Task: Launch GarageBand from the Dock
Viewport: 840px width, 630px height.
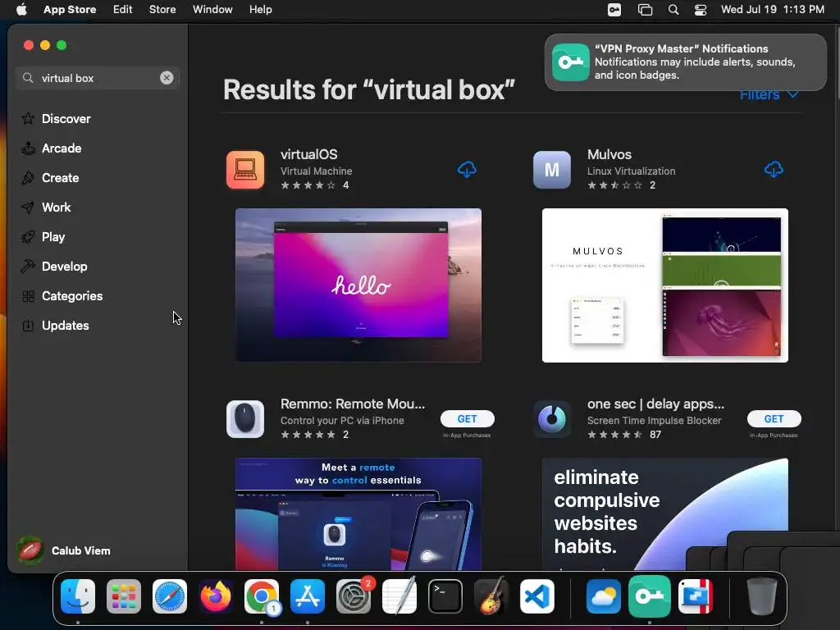Action: pyautogui.click(x=491, y=596)
